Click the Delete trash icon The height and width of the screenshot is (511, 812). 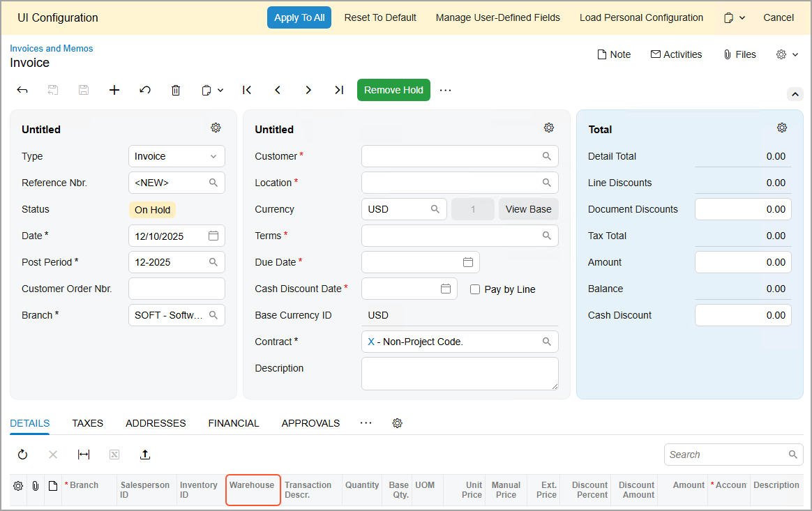coord(176,90)
